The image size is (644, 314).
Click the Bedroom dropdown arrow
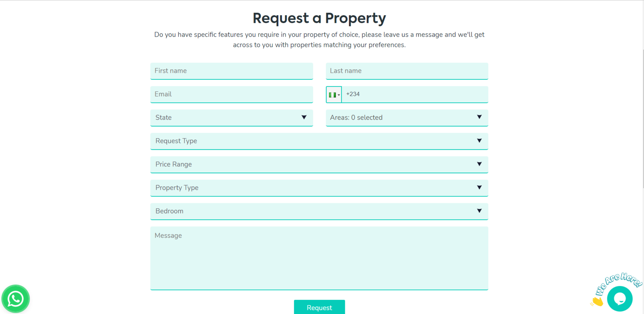point(479,211)
